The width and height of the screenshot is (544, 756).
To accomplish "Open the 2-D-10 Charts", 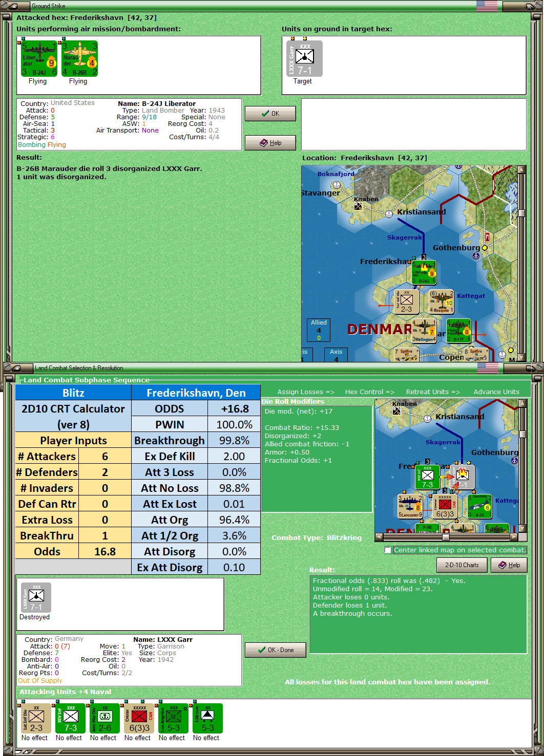I will point(462,565).
